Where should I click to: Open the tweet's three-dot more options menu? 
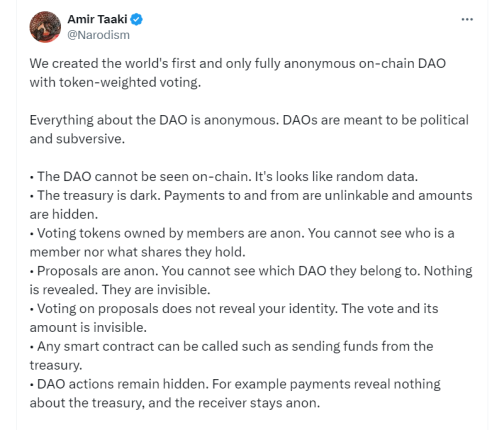(467, 20)
